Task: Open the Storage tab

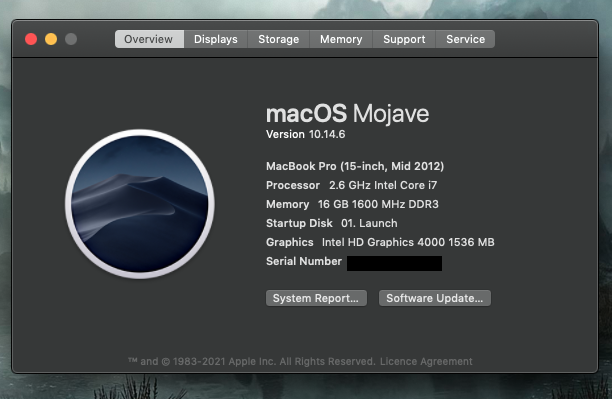Action: click(278, 39)
